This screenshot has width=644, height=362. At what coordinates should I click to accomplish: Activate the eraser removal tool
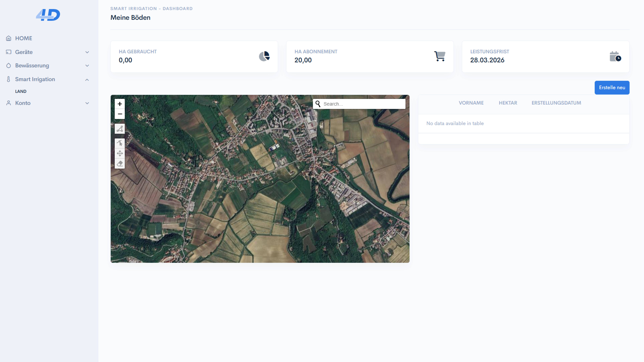pyautogui.click(x=120, y=164)
